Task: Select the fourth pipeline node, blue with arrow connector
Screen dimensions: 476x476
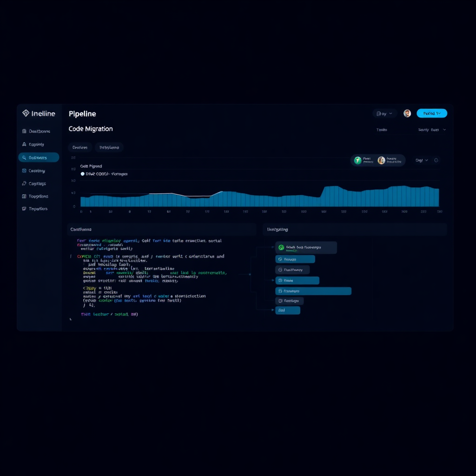Action: 297,280
